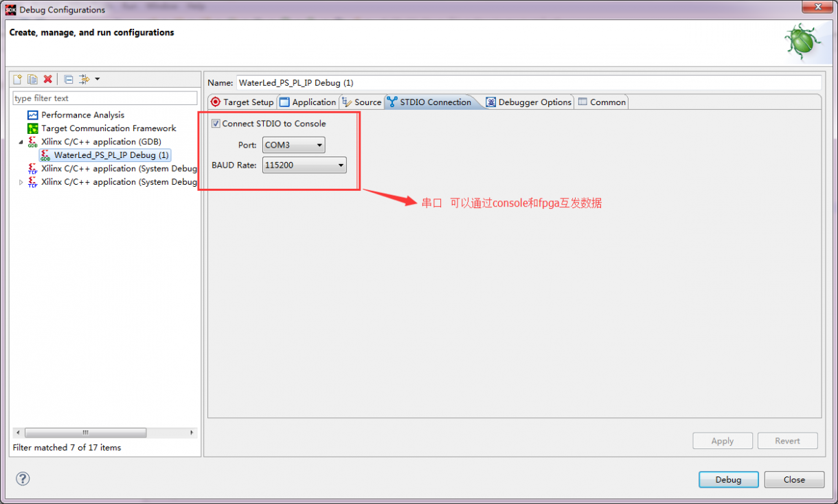
Task: Uncheck Connect STDIO to Console
Action: 216,124
